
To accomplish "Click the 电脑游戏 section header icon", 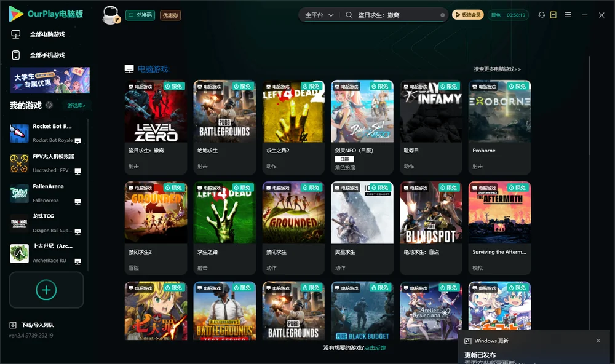I will coord(129,69).
